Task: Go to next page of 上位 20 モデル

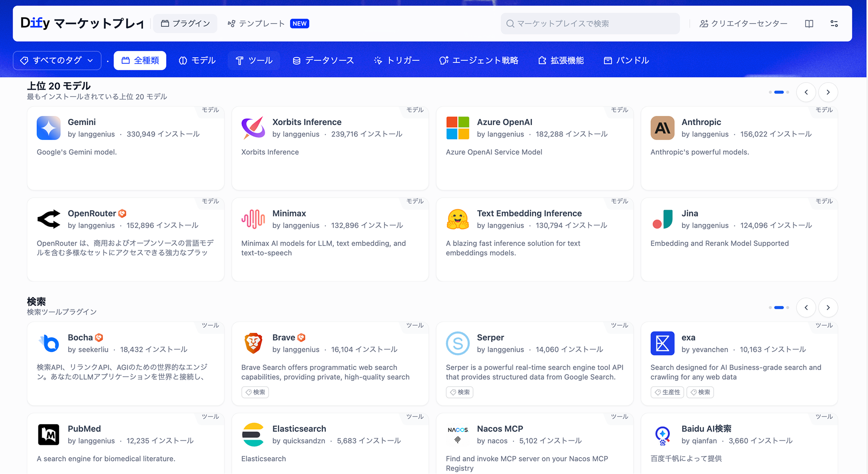Action: 828,92
